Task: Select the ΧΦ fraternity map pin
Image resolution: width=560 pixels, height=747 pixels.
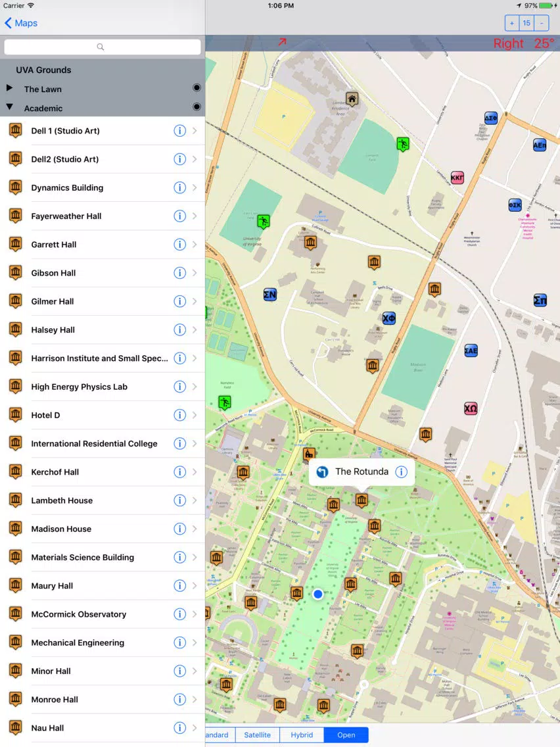Action: click(x=388, y=318)
